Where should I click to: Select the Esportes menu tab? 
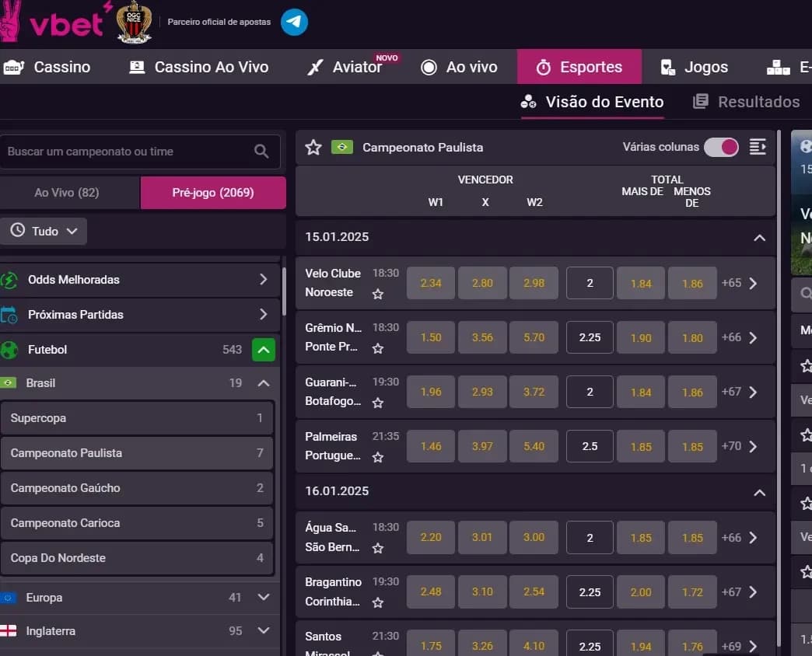pyautogui.click(x=579, y=67)
